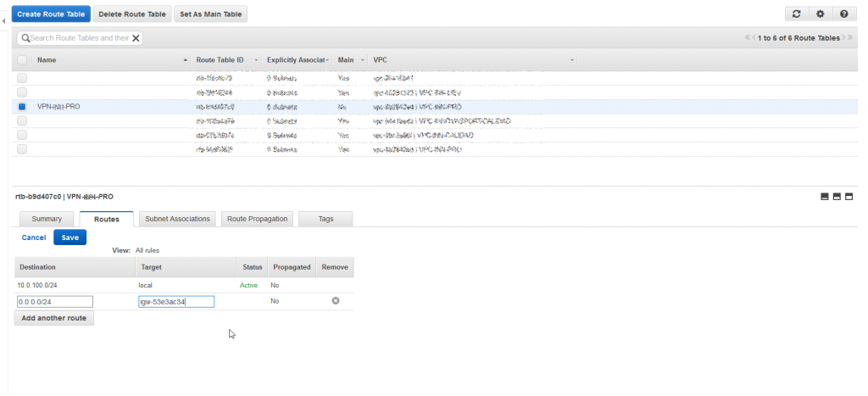
Task: Click the help question mark icon
Action: click(843, 14)
